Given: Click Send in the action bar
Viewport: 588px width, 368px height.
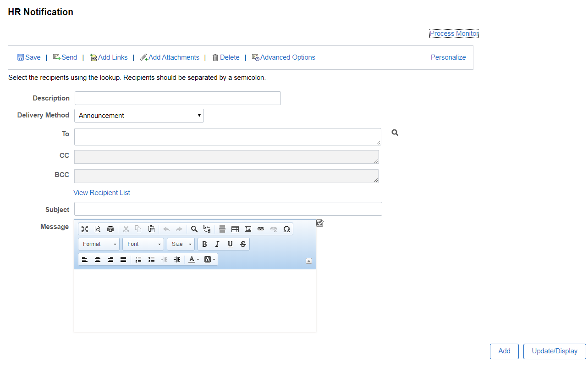Looking at the screenshot, I should (x=65, y=57).
